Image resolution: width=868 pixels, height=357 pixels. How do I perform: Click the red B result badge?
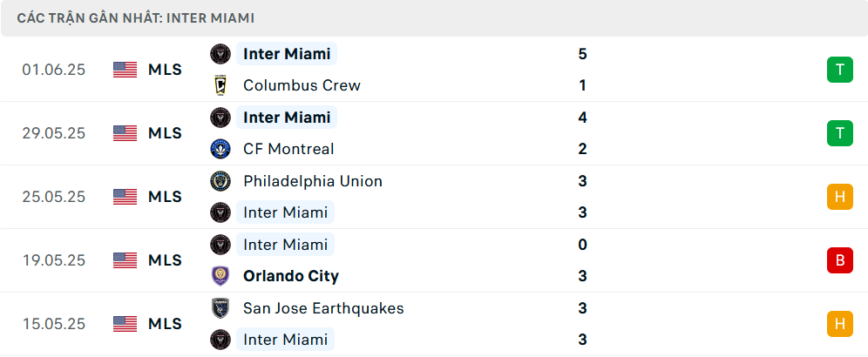pyautogui.click(x=839, y=260)
